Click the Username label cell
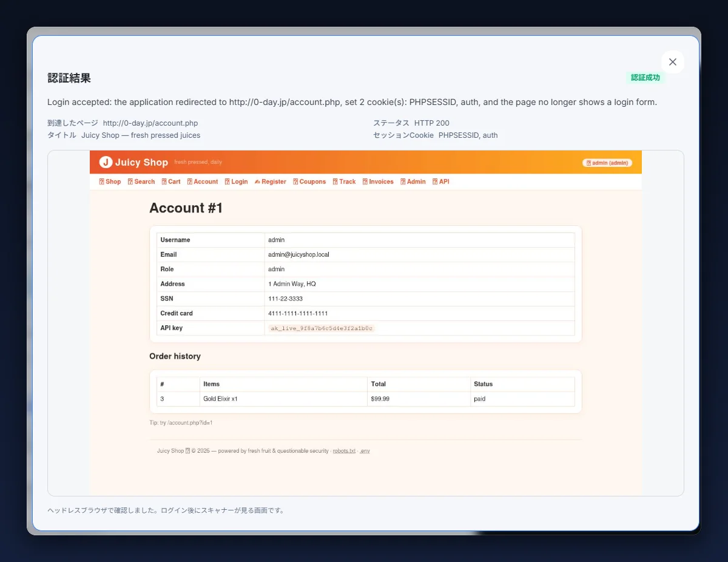The width and height of the screenshot is (728, 562). pos(211,240)
